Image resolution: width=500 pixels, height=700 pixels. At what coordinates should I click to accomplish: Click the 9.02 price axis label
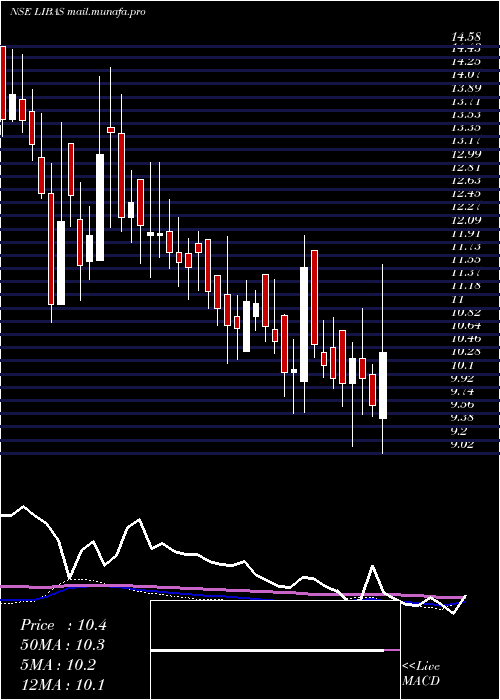point(462,444)
